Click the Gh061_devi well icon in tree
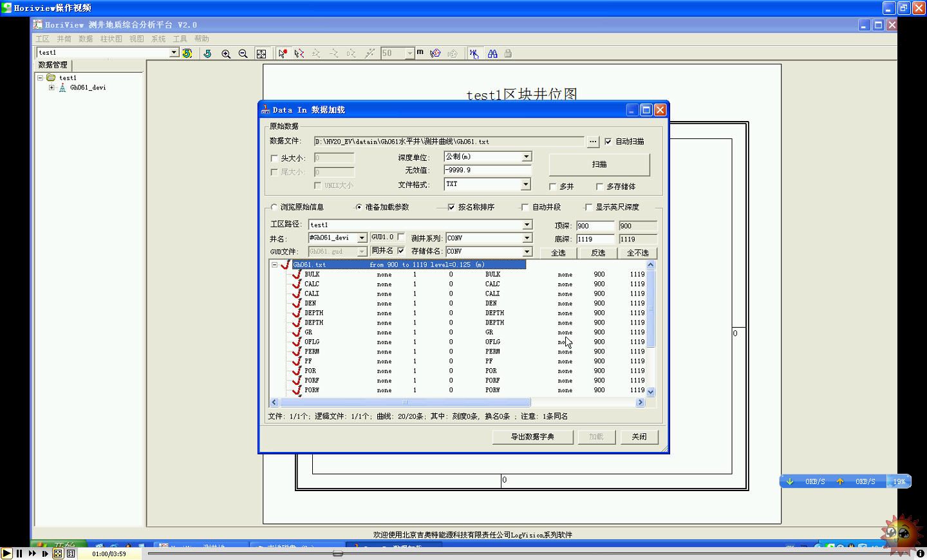Screen dimensions: 927x560 pos(62,88)
